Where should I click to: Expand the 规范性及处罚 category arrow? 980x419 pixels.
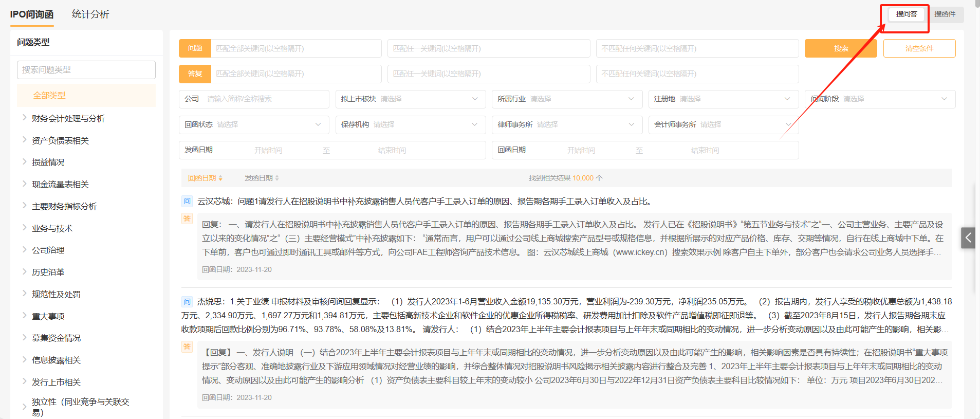(24, 294)
